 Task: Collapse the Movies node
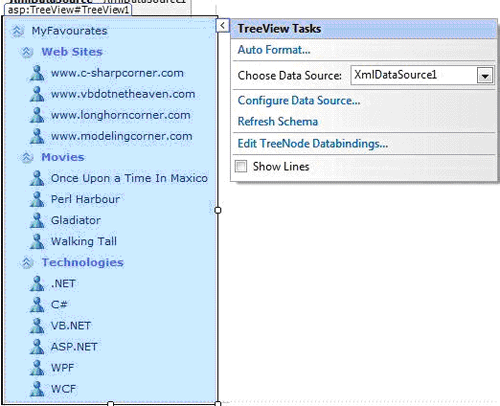(27, 157)
